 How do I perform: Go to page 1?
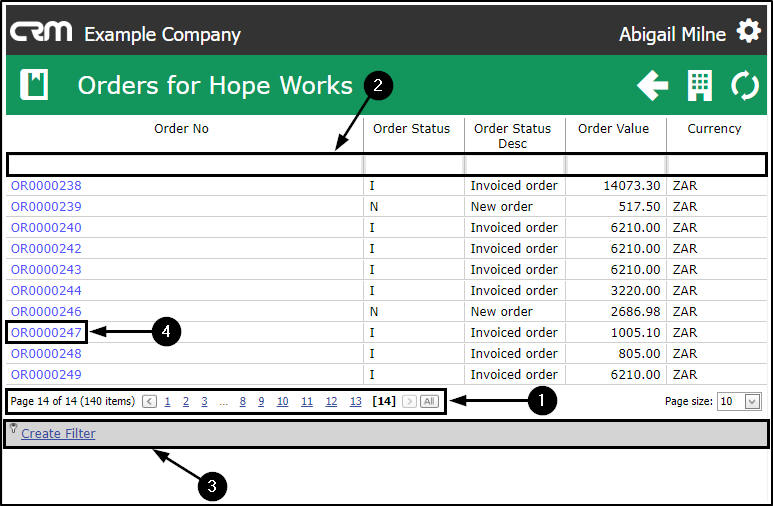168,401
